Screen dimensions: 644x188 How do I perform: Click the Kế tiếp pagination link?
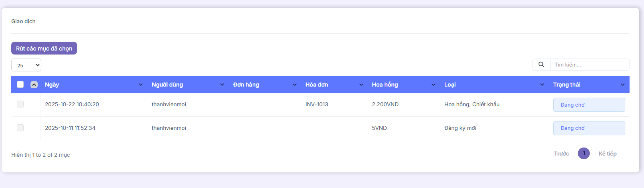tap(608, 154)
